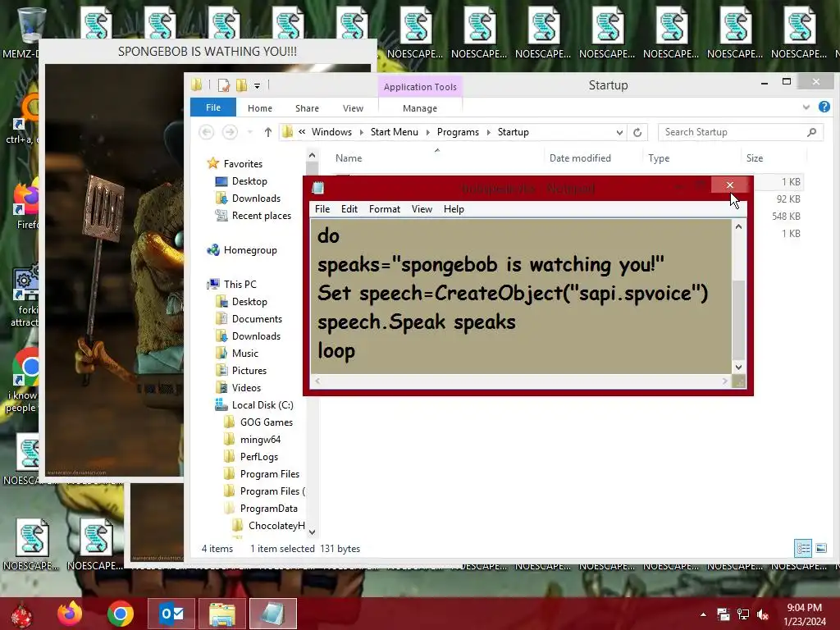Open Customize Quick Access Toolbar dropdown
840x630 pixels.
pyautogui.click(x=257, y=85)
